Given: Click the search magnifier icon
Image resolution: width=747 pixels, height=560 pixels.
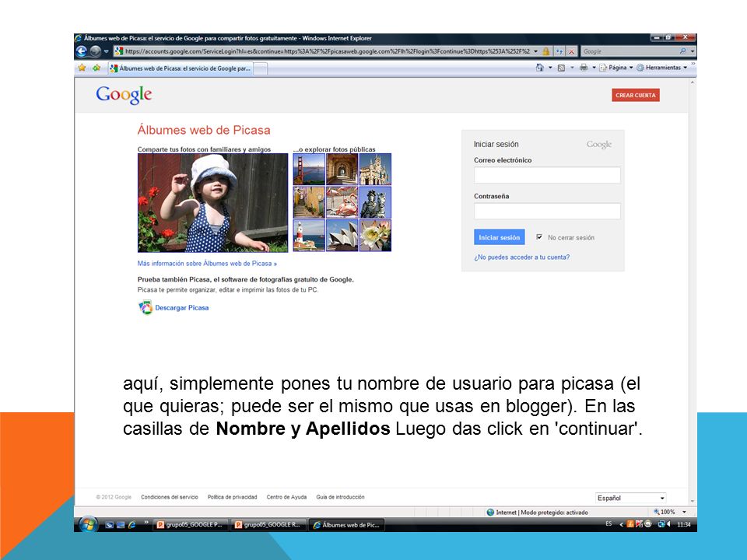Looking at the screenshot, I should (682, 51).
